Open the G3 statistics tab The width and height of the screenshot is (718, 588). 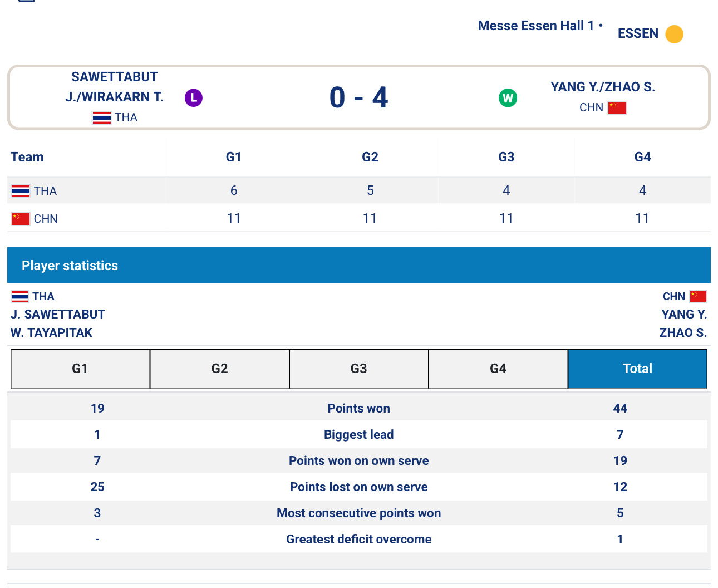pos(358,369)
